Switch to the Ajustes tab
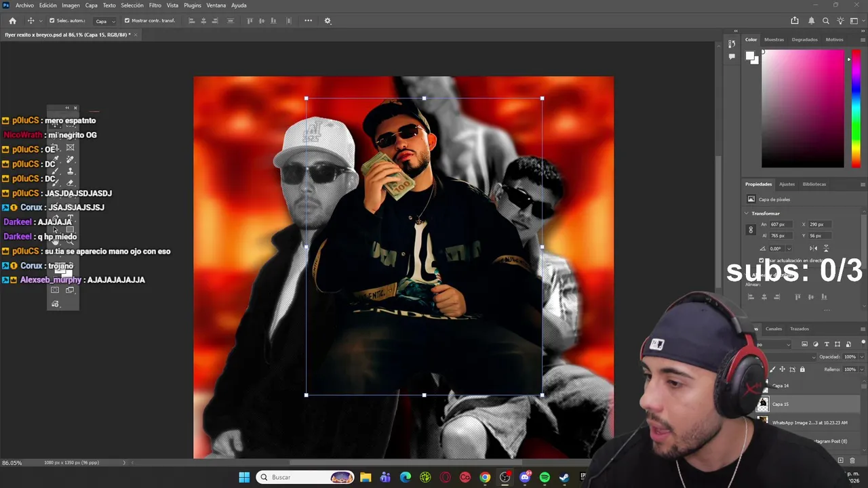The height and width of the screenshot is (488, 868). coord(787,184)
